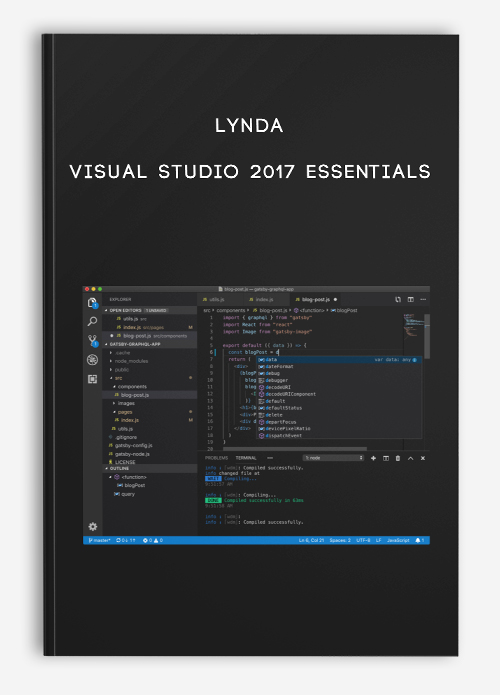Click the errors and warnings status indicator
This screenshot has height=695, width=500.
pyautogui.click(x=152, y=540)
